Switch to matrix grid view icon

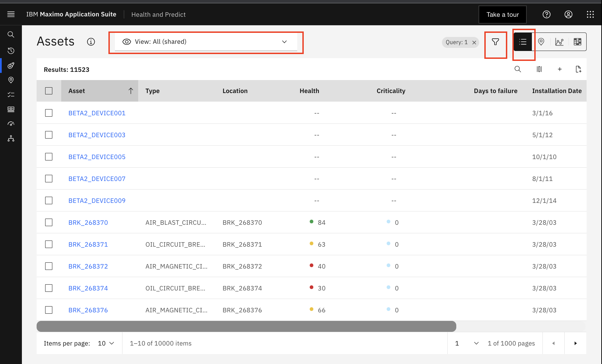coord(577,42)
